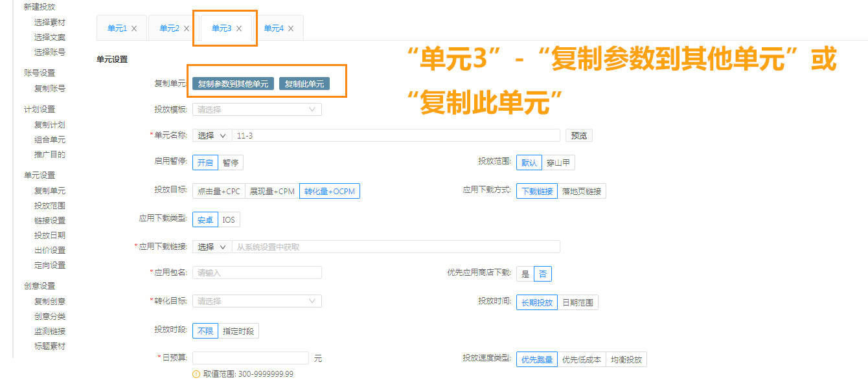Click the 复制参数到其他单元 button
Image resolution: width=868 pixels, height=391 pixels.
coord(233,84)
